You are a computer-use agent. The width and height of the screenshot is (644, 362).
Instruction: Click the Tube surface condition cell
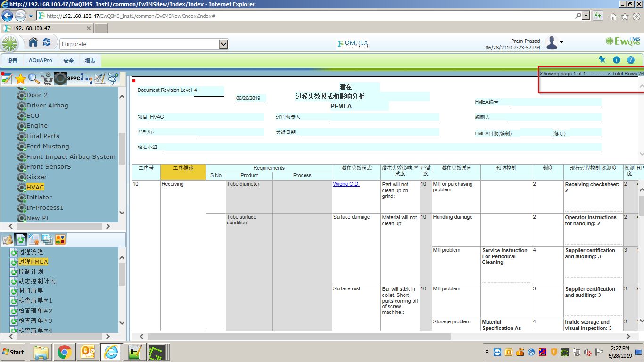coord(249,271)
